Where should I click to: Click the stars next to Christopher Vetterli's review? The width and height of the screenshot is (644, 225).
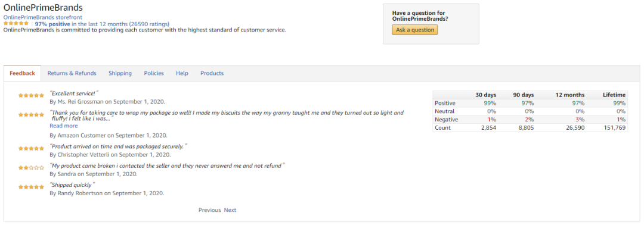coord(31,148)
